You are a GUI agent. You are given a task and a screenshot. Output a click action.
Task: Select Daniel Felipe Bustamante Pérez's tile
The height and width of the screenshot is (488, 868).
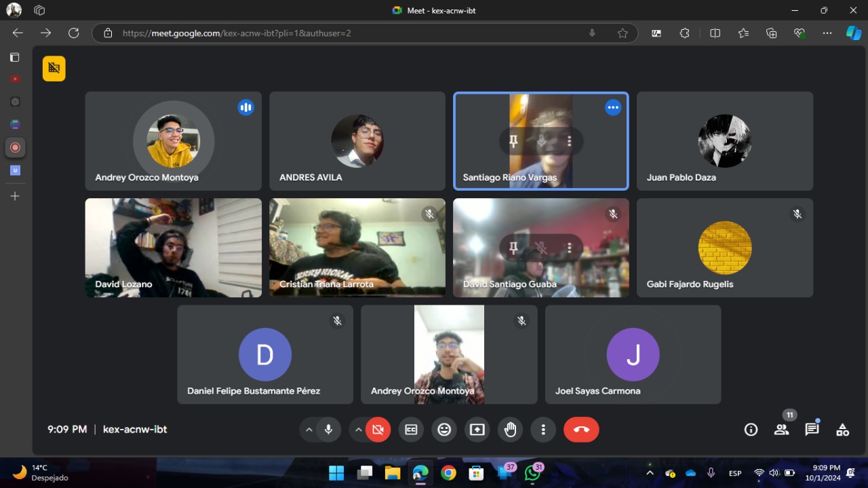(x=265, y=354)
